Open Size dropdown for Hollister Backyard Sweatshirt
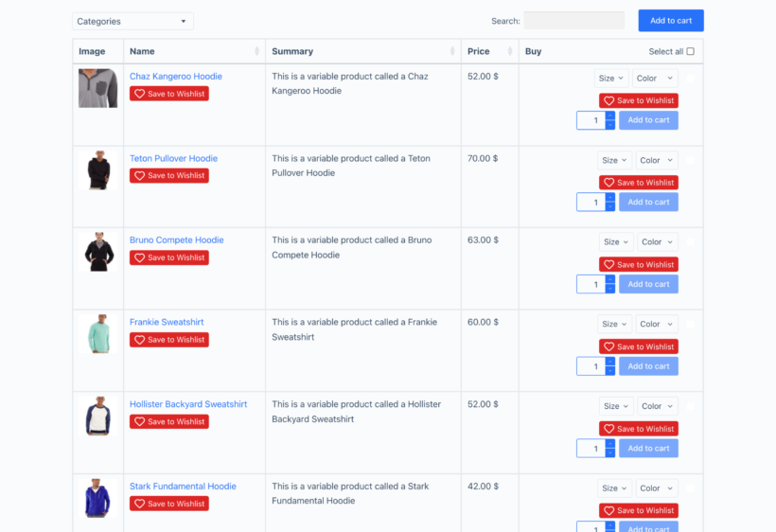 coord(616,406)
